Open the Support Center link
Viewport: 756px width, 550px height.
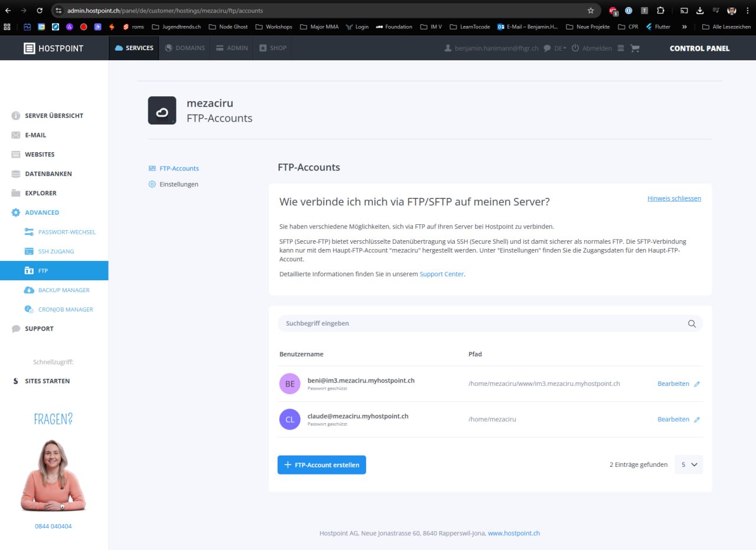[x=442, y=274]
